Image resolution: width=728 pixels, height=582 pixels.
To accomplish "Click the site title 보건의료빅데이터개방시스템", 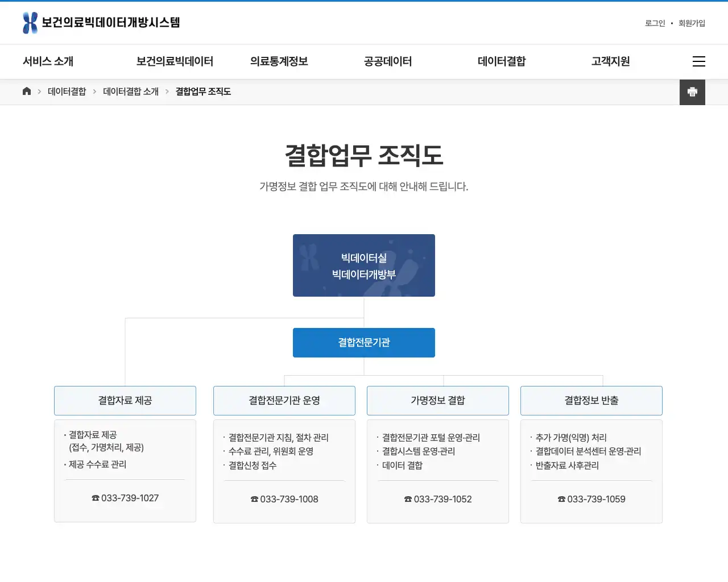I will click(111, 23).
